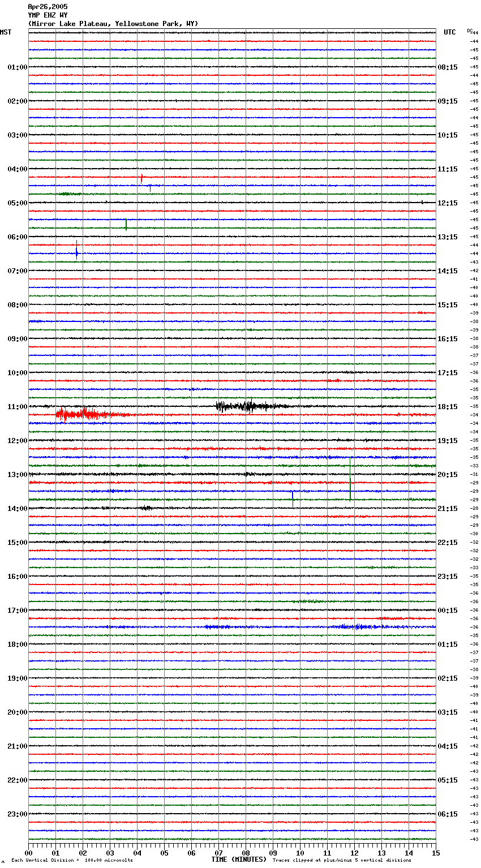Click the tall green spike near minute 12
Image resolution: width=481 pixels, height=868 pixels.
coord(350,479)
